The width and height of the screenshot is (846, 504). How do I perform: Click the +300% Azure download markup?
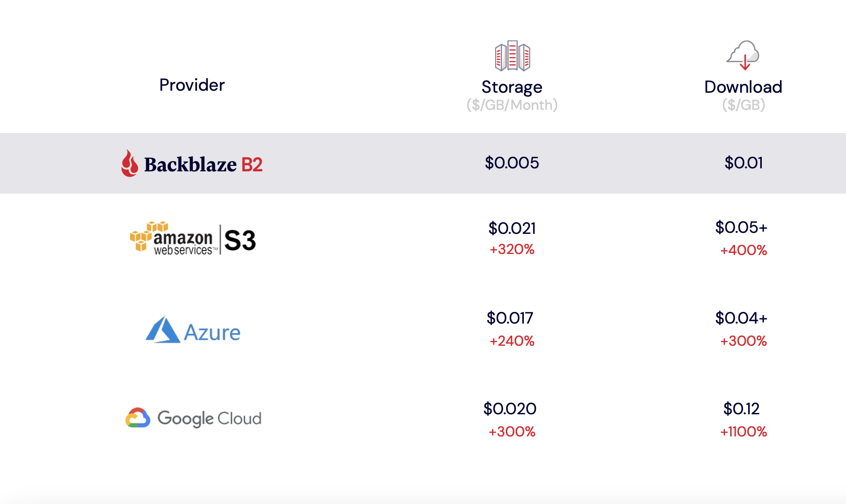(x=743, y=341)
